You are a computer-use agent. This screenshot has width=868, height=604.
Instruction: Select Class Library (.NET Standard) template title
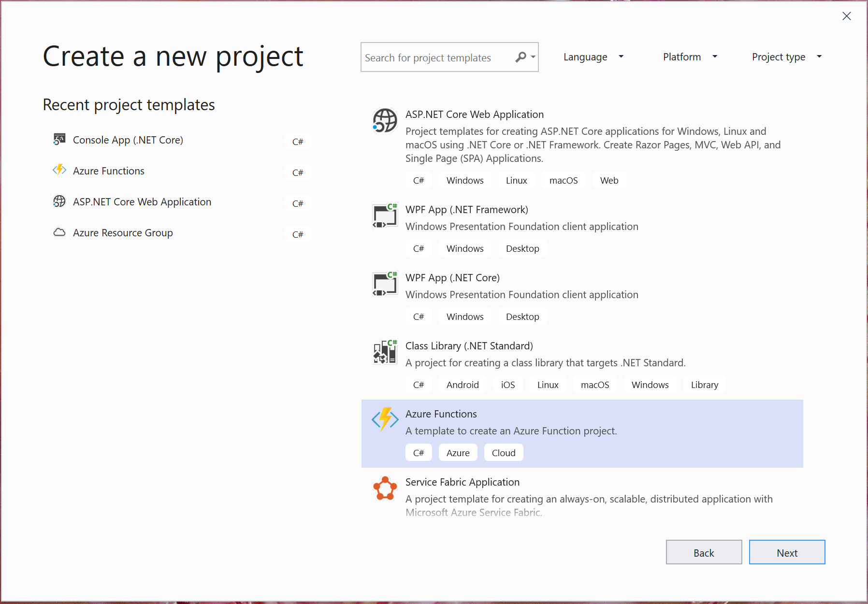pos(469,346)
